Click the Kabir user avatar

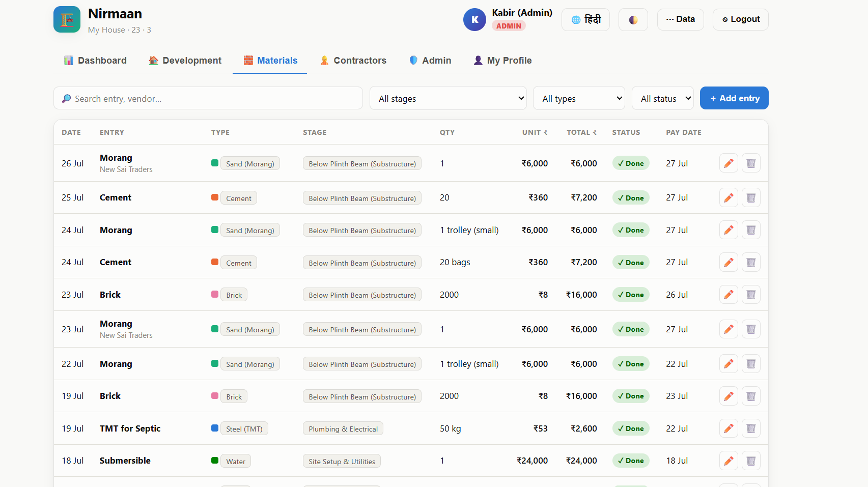coord(474,19)
